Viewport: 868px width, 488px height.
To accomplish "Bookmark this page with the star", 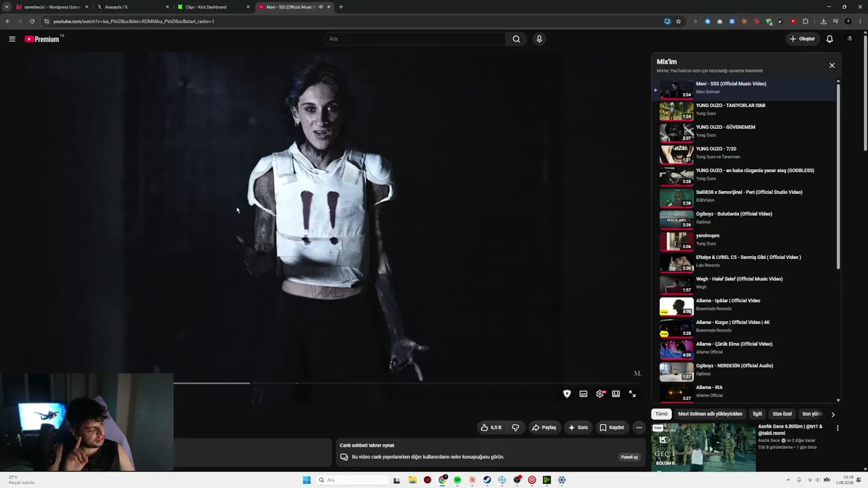I will point(678,21).
